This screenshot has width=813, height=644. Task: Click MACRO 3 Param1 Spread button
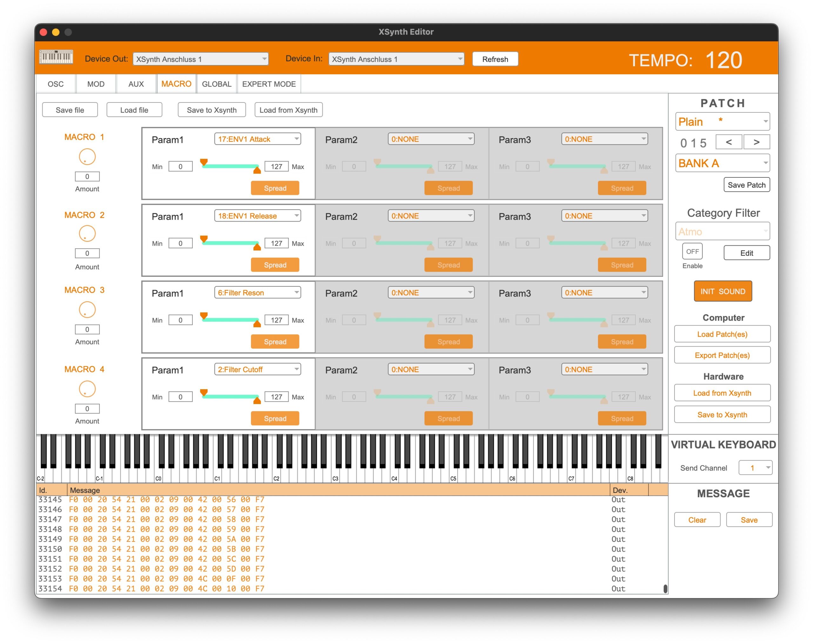click(x=275, y=342)
